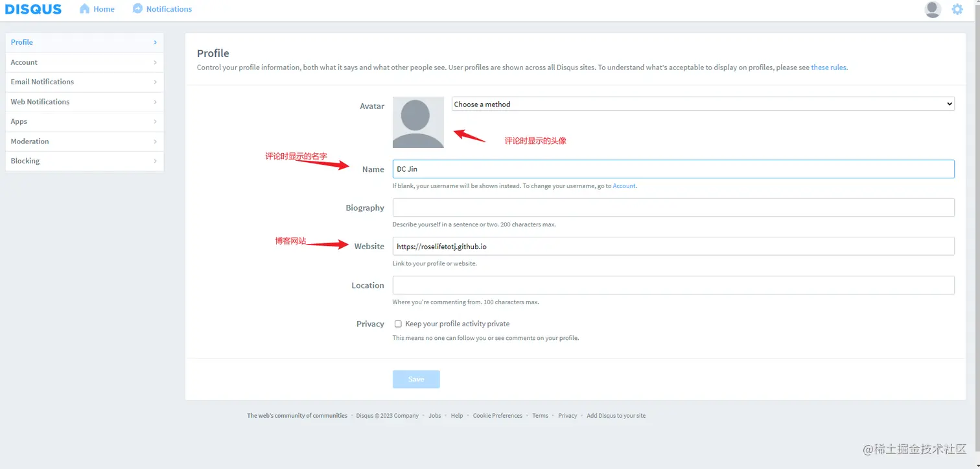Click the Location input field
The width and height of the screenshot is (980, 469).
(673, 285)
